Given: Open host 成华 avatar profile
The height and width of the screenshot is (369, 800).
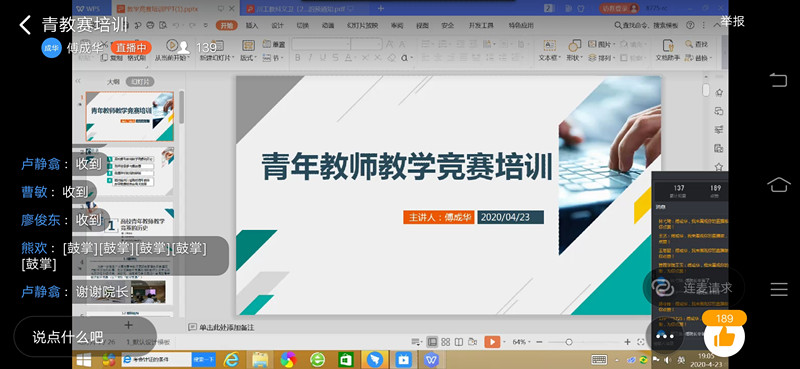Looking at the screenshot, I should coord(52,48).
